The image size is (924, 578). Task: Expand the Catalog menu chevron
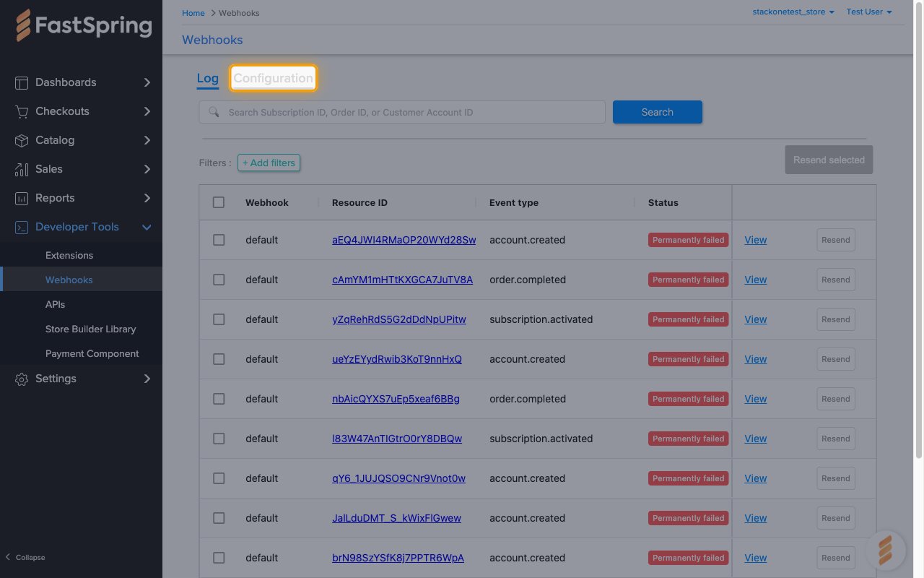pos(147,140)
